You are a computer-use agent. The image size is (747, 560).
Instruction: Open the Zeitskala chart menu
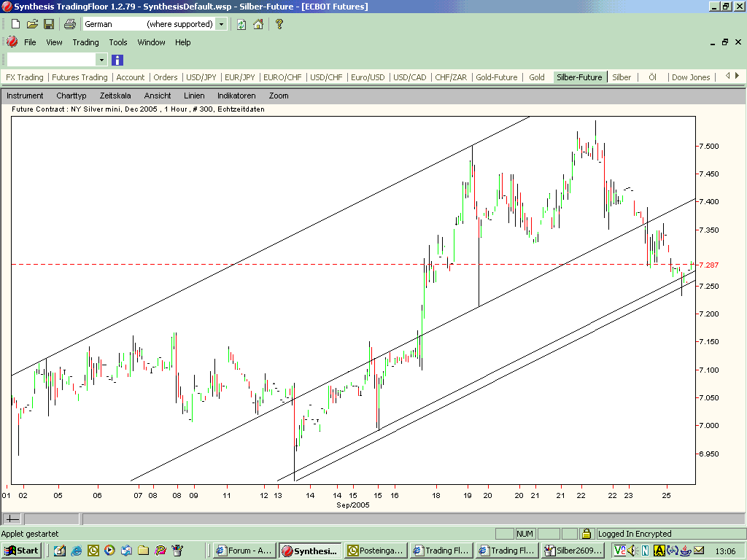[115, 96]
